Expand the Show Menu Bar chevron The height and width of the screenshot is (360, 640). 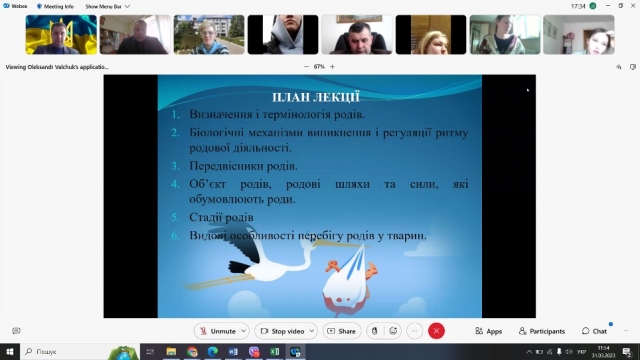[x=127, y=6]
